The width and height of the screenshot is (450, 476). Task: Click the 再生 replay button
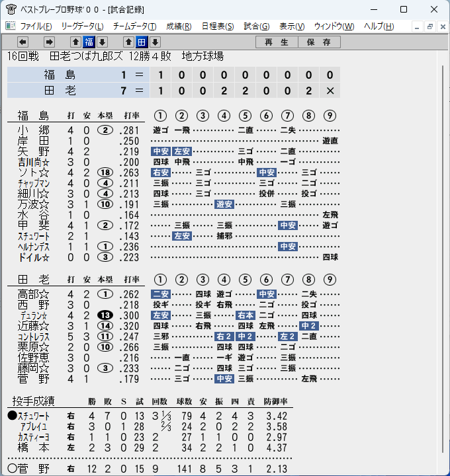click(277, 42)
